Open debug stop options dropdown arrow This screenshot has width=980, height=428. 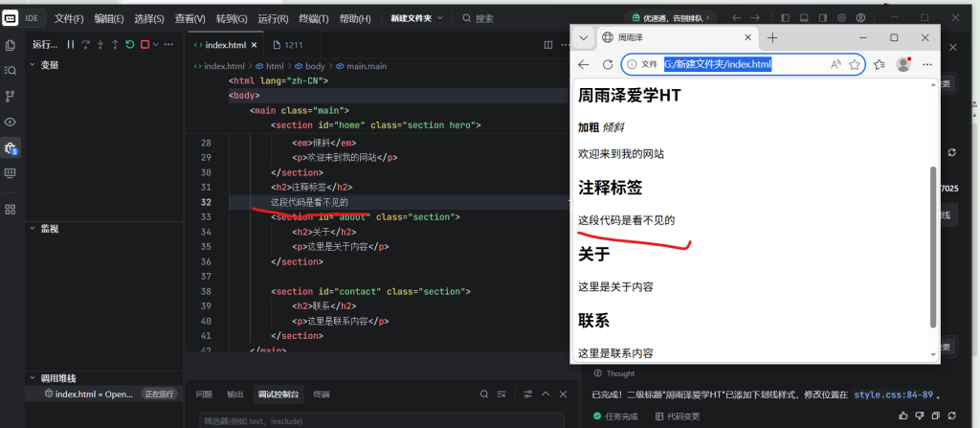(x=156, y=44)
